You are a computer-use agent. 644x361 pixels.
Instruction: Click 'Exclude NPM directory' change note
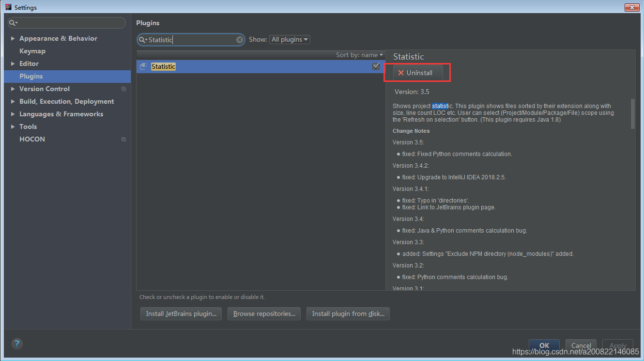coord(488,253)
